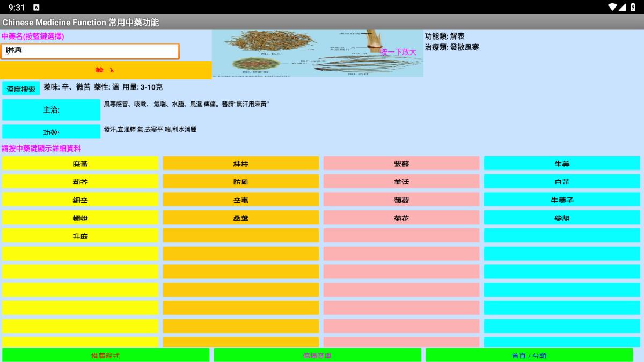This screenshot has width=644, height=362.
Task: Choose the 細辛 herb
Action: (x=80, y=200)
